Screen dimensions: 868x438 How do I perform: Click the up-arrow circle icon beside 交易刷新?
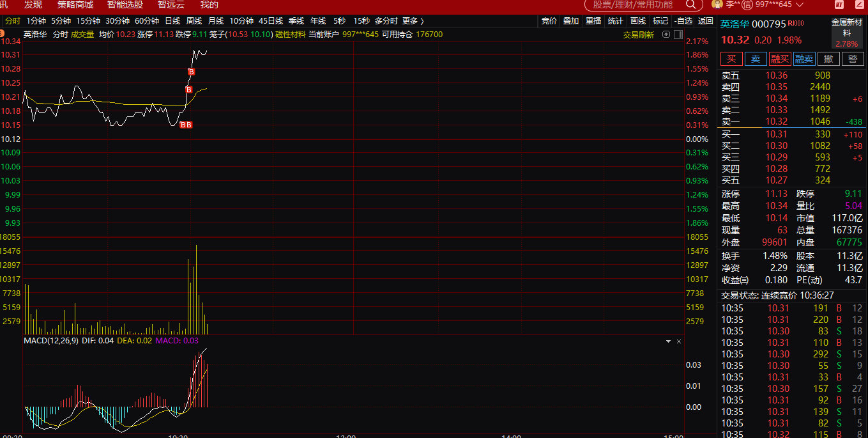pyautogui.click(x=666, y=35)
